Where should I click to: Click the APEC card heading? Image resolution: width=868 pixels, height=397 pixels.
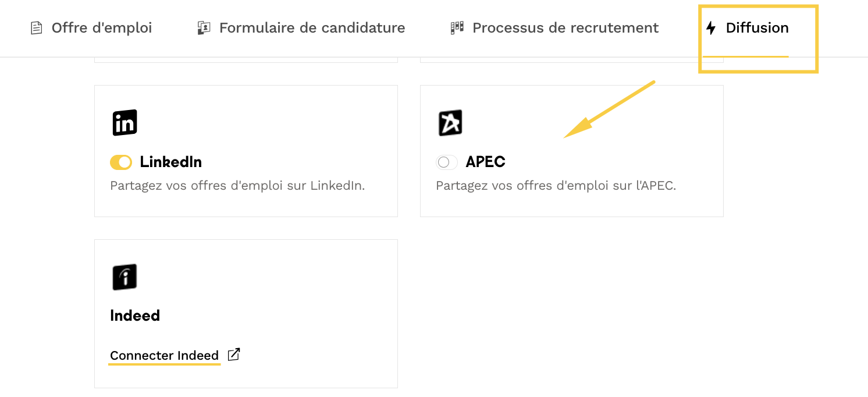click(x=485, y=162)
